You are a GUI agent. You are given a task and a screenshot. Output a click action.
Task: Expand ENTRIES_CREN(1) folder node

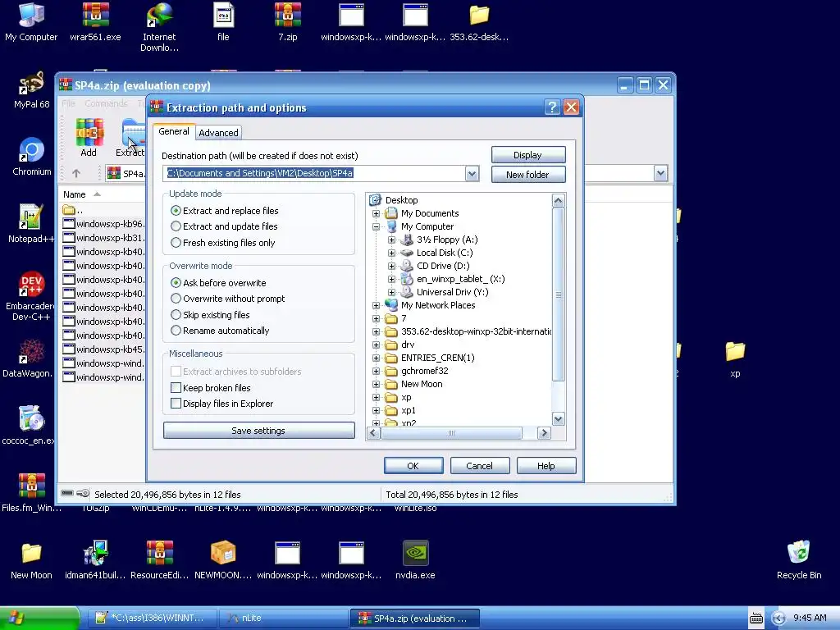pyautogui.click(x=376, y=358)
